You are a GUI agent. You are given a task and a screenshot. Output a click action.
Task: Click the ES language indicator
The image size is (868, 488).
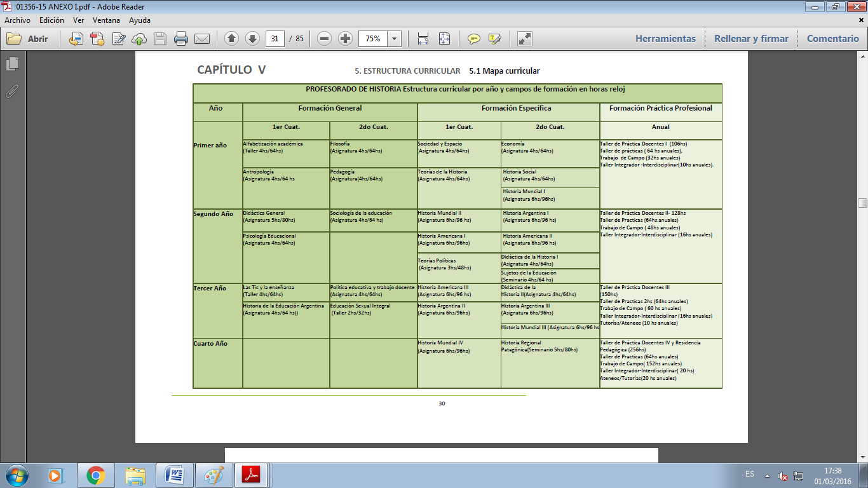click(x=750, y=474)
